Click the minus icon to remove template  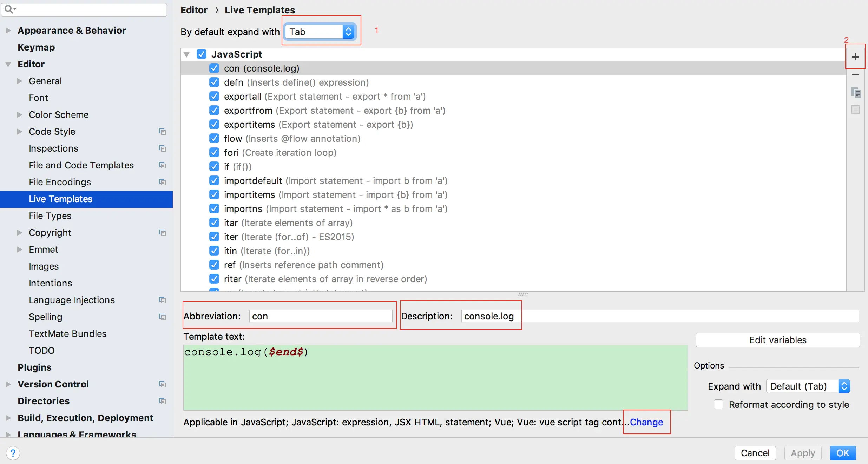(x=855, y=74)
